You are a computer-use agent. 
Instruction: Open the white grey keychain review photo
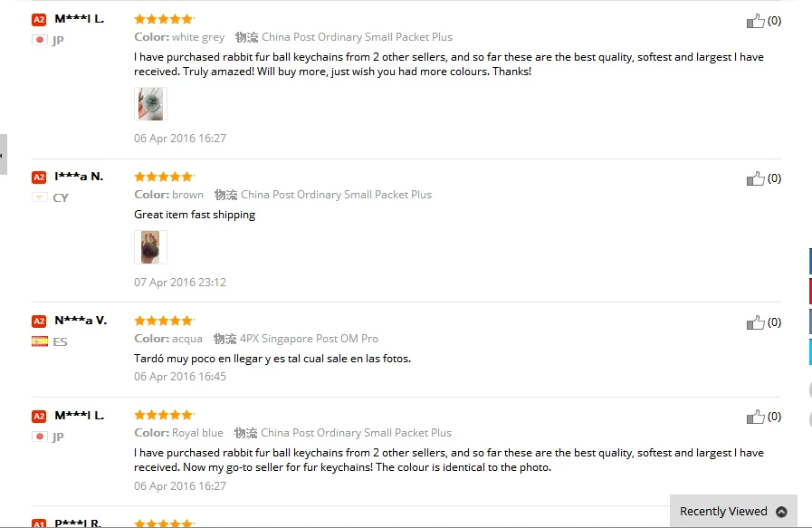[x=150, y=104]
